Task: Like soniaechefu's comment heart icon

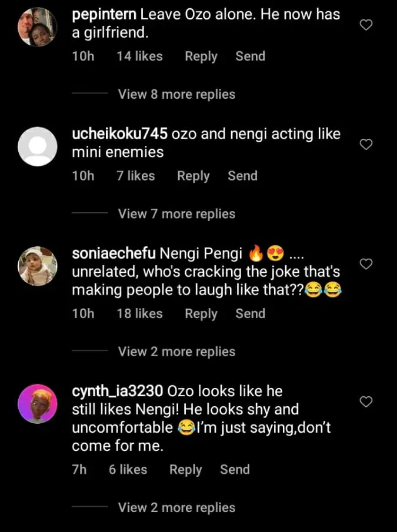Action: [x=366, y=264]
